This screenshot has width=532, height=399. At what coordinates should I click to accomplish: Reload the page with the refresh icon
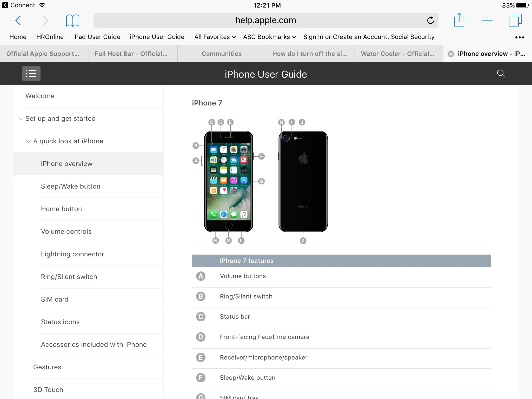coord(430,20)
